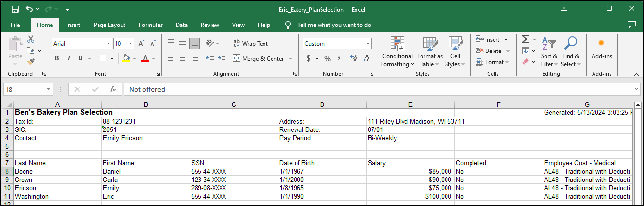Decrease decimal places
Image resolution: width=644 pixels, height=206 pixels.
(366, 58)
